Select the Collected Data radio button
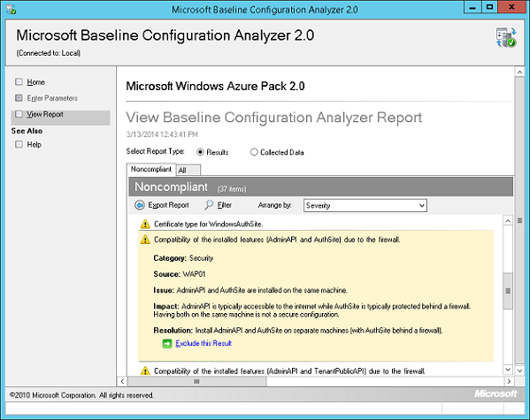The width and height of the screenshot is (530, 420). point(254,152)
